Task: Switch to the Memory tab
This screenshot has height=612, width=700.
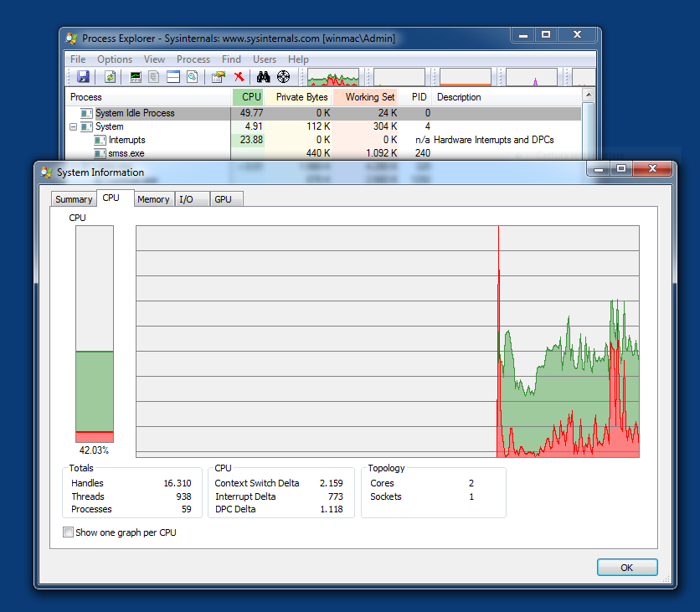Action: pos(153,199)
